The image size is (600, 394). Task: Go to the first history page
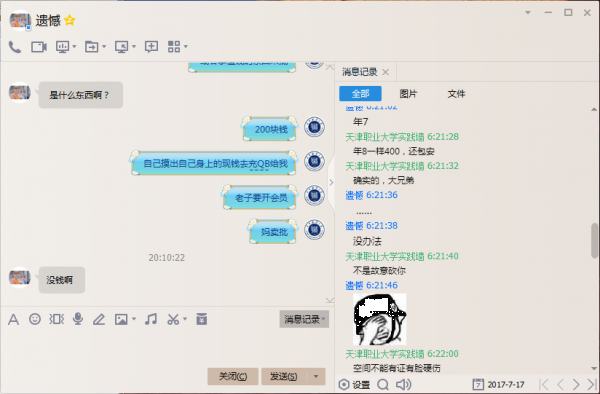[544, 384]
